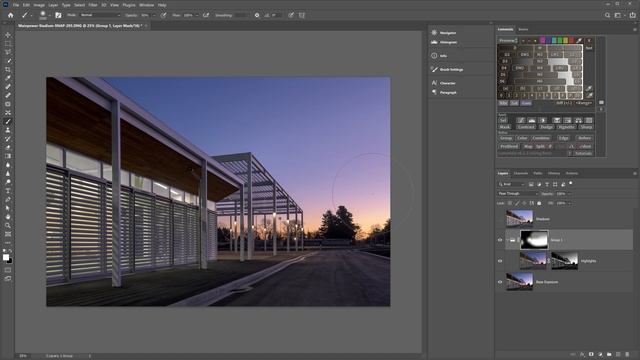Switch to the Channels tab
Image resolution: width=640 pixels, height=360 pixels.
point(521,173)
